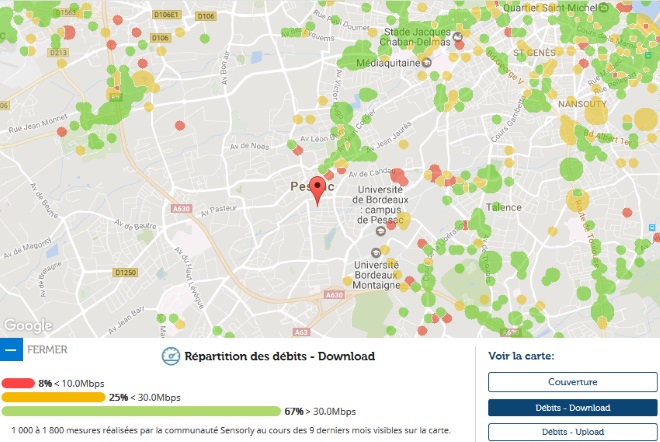Screen dimensions: 660x442
Task: Click the A630 road badge near Av Pasteur
Action: [181, 208]
